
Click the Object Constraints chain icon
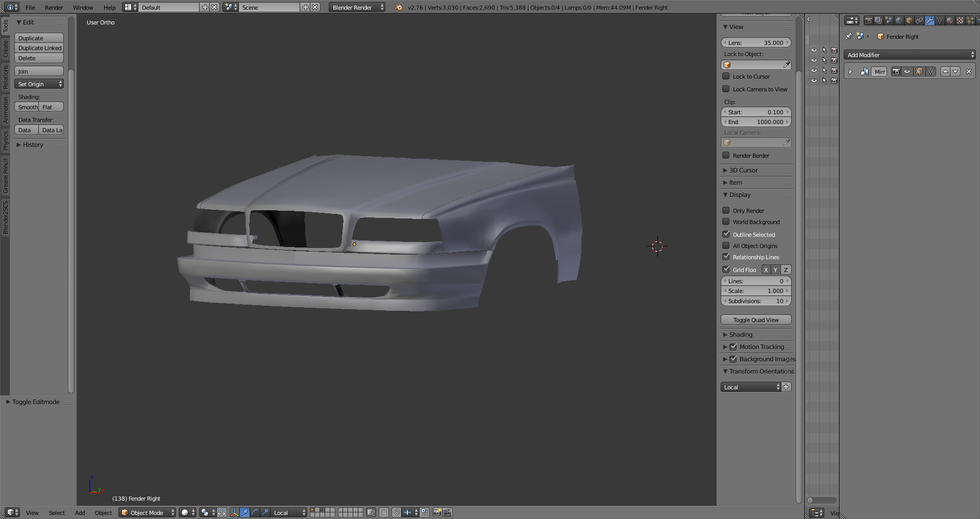click(x=919, y=20)
